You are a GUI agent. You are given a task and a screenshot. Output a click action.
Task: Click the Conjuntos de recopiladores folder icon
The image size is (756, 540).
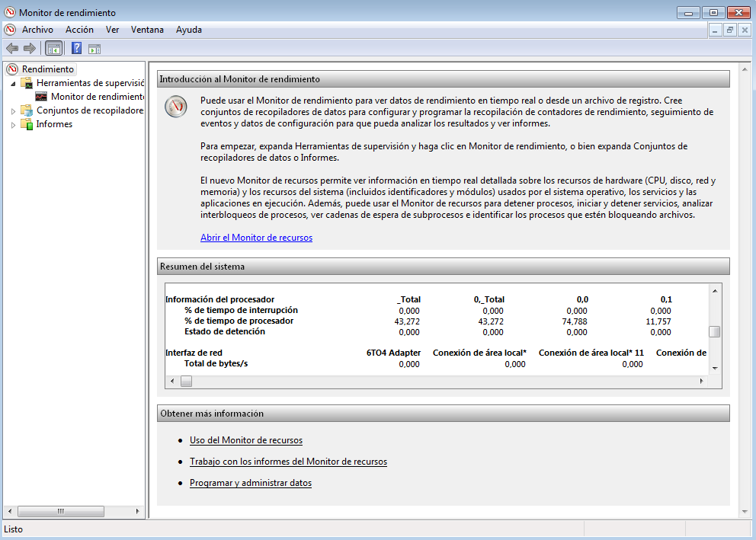[x=27, y=110]
